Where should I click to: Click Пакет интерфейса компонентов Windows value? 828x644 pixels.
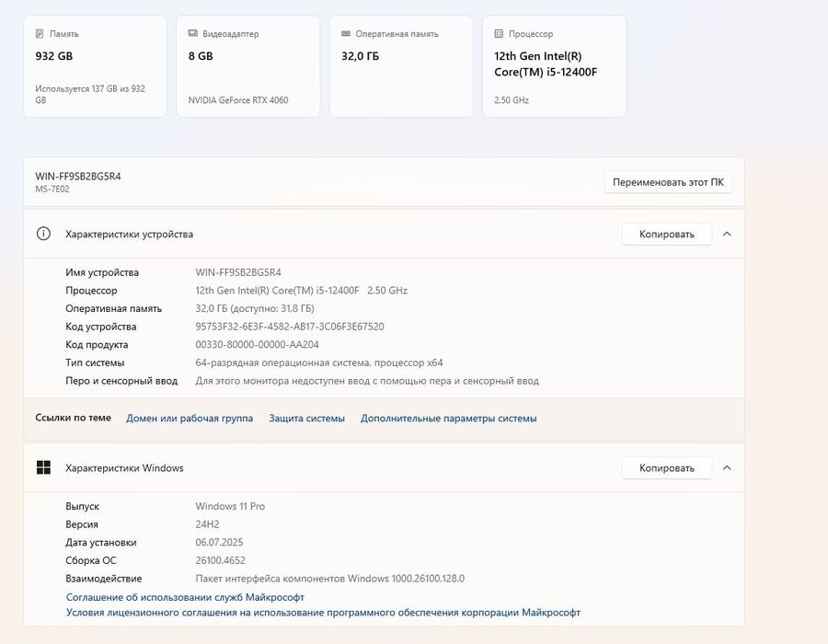point(330,578)
